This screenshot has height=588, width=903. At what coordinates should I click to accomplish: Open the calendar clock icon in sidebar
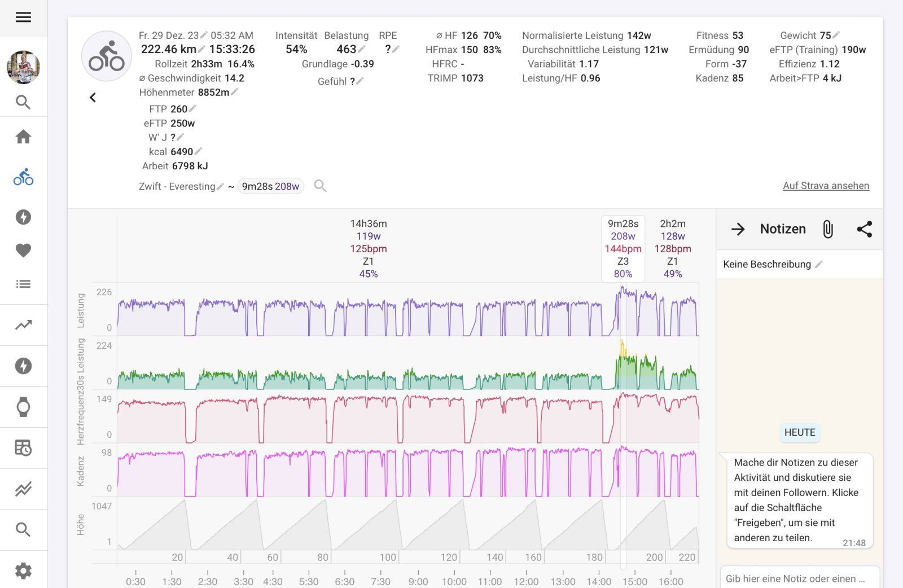23,448
